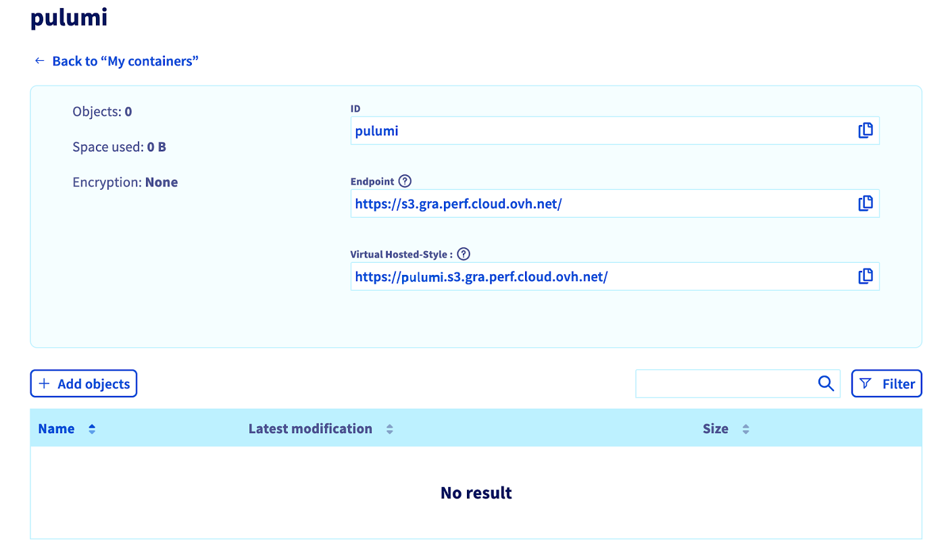Click the Latest modification column header

(x=310, y=429)
